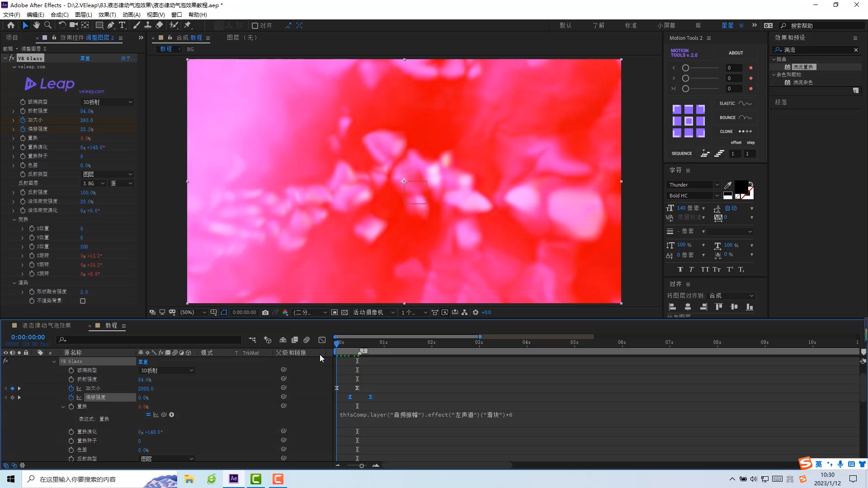The height and width of the screenshot is (488, 868).
Task: Open Adobe After Effects from taskbar
Action: coord(234,479)
